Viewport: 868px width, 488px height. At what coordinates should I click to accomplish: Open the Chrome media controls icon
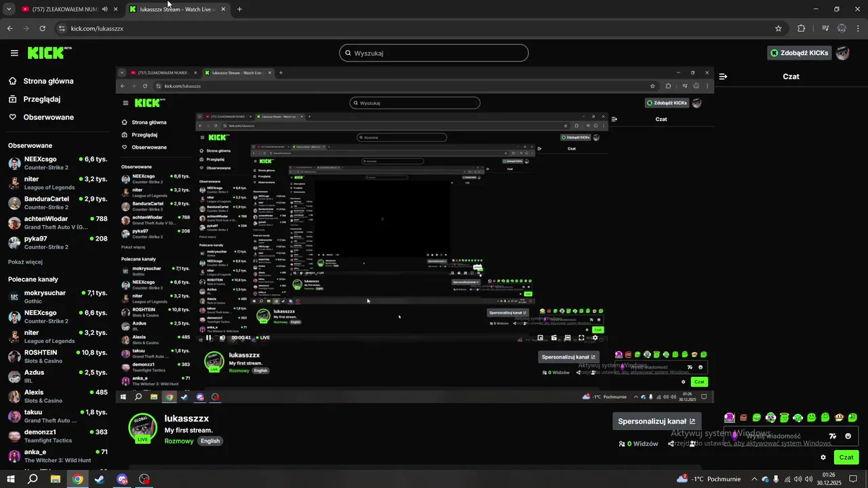[825, 28]
